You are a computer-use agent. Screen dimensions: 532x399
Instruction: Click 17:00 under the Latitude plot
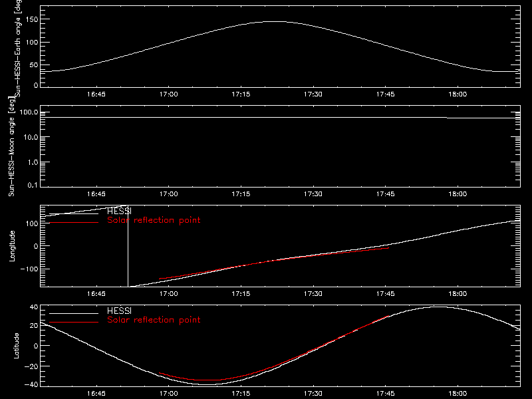[169, 394]
